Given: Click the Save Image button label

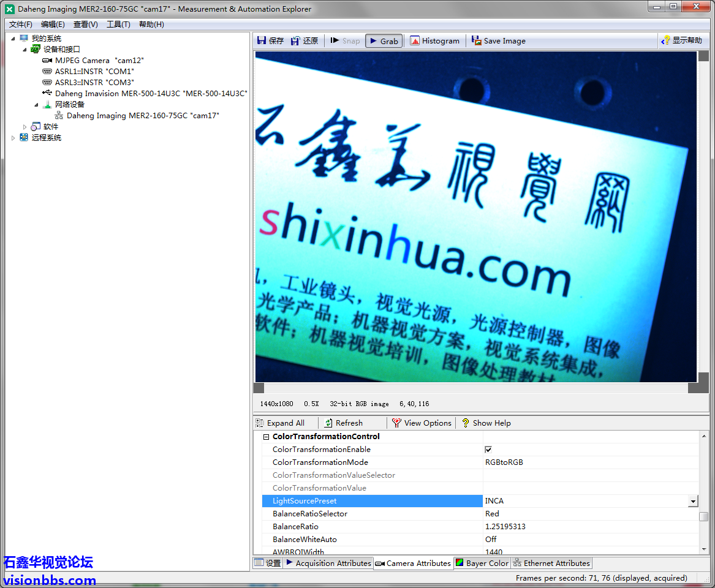Looking at the screenshot, I should [504, 41].
